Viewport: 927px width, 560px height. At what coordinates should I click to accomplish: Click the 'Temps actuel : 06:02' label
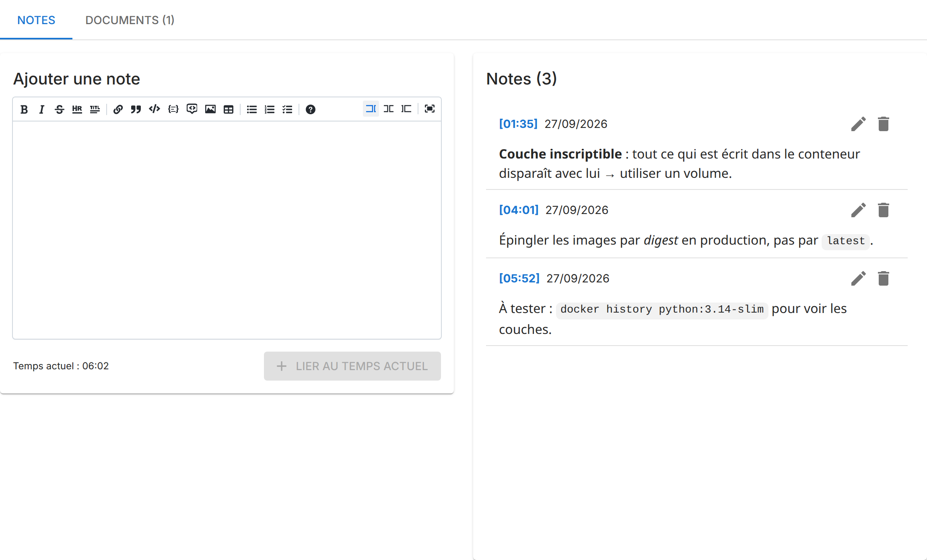point(61,366)
